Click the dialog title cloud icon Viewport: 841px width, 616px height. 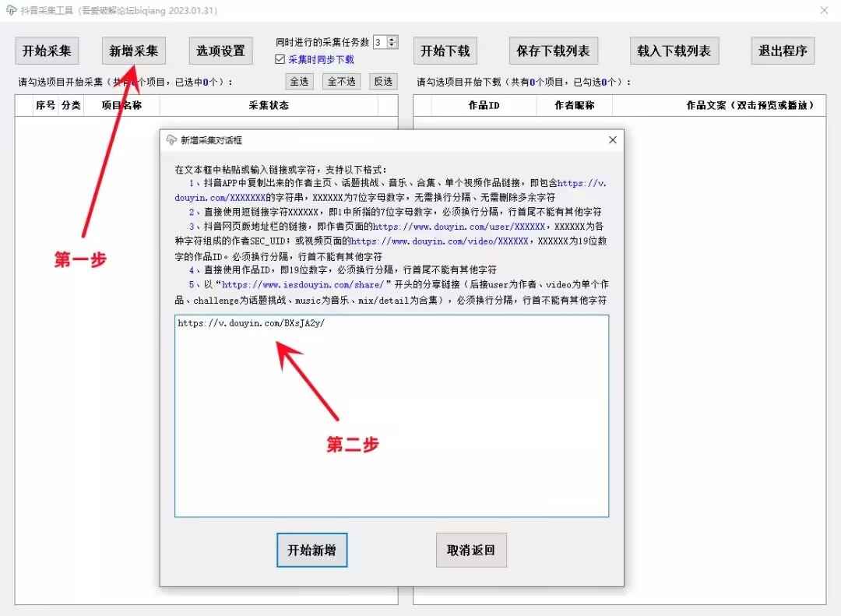tap(171, 140)
